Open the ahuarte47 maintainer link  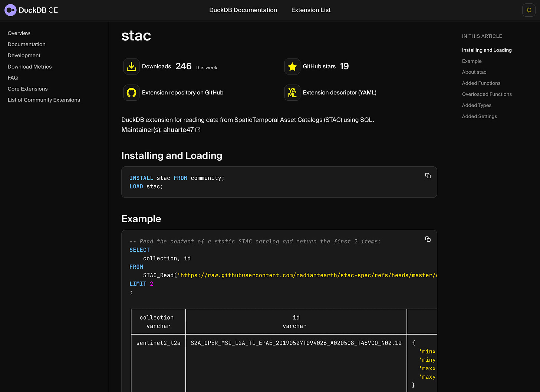[x=178, y=130]
